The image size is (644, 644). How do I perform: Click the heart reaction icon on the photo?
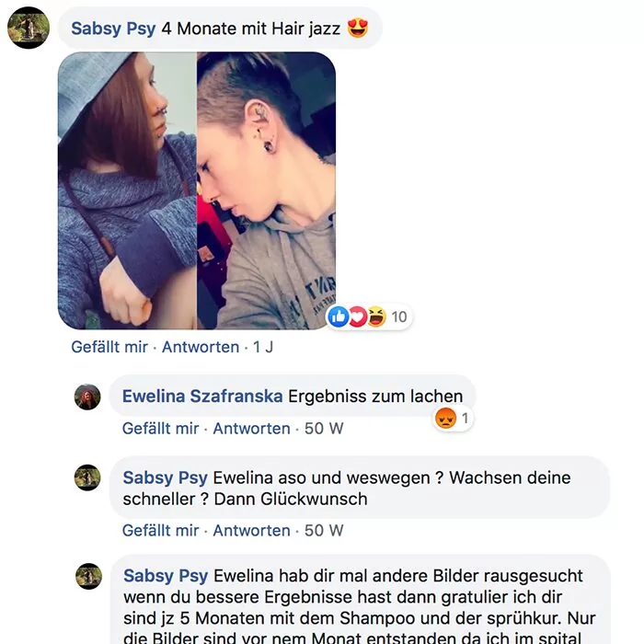coord(358,316)
